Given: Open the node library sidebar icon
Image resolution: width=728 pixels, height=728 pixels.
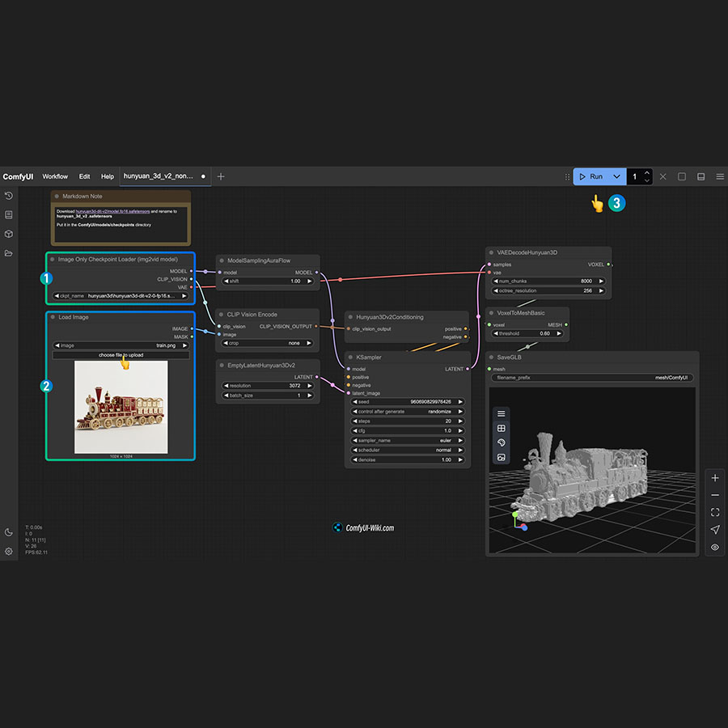Looking at the screenshot, I should [x=9, y=214].
